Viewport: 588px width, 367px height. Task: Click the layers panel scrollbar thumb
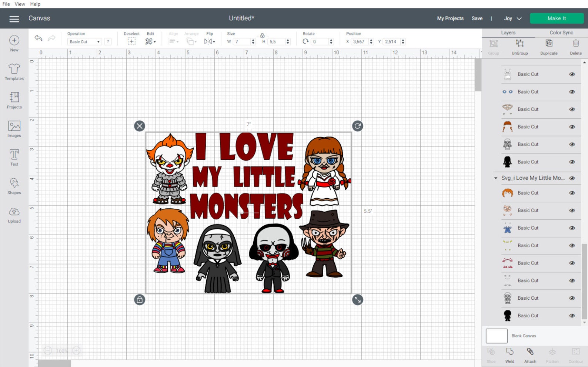[585, 281]
